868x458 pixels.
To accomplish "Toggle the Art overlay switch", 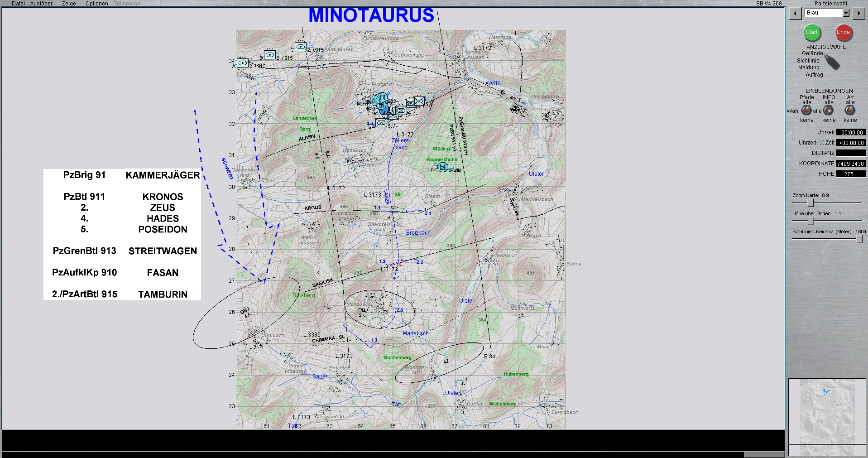I will coord(850,110).
